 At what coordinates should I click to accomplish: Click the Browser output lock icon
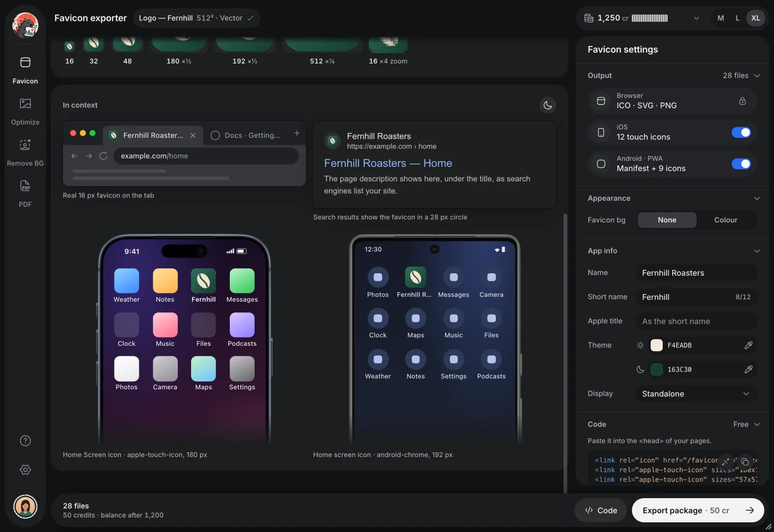point(742,101)
